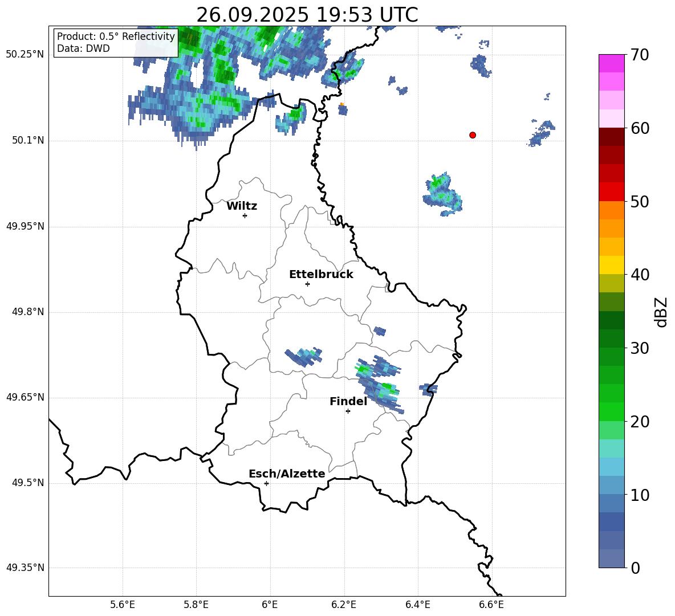Screen dimensions: 675x616
Task: Click the 60 value on colorbar
Action: click(x=640, y=128)
